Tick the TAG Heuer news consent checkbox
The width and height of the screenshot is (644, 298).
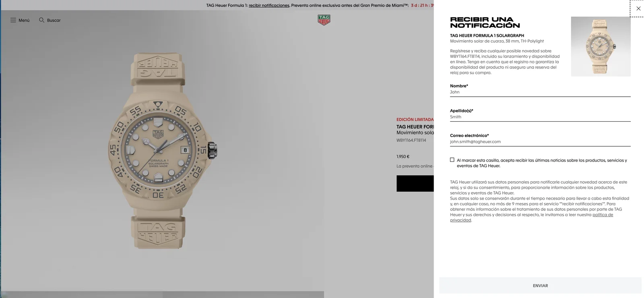pos(452,160)
